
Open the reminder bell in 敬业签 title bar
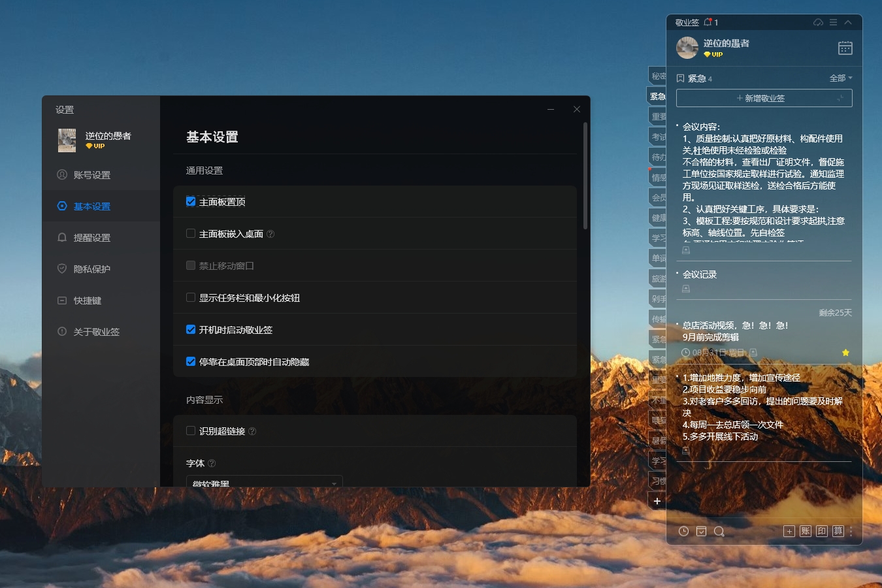click(x=708, y=22)
